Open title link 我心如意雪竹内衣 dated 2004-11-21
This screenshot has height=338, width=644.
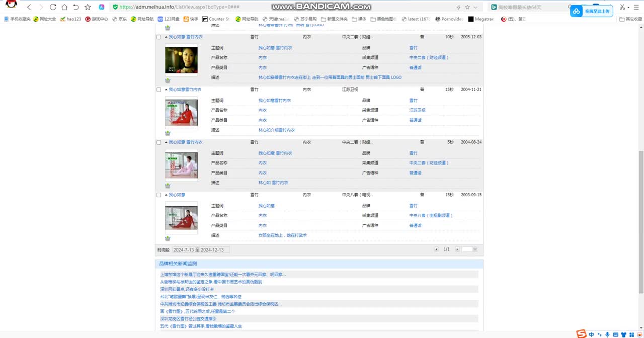coord(185,90)
